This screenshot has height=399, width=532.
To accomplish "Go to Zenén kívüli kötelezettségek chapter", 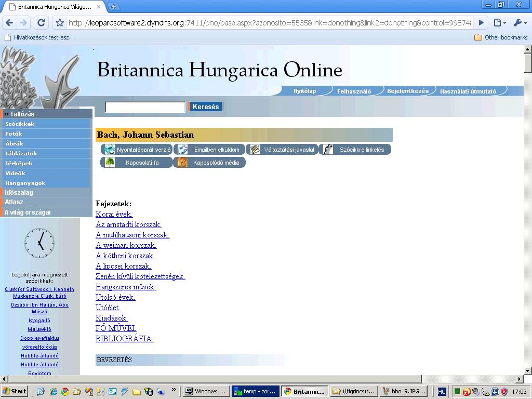I will (140, 276).
